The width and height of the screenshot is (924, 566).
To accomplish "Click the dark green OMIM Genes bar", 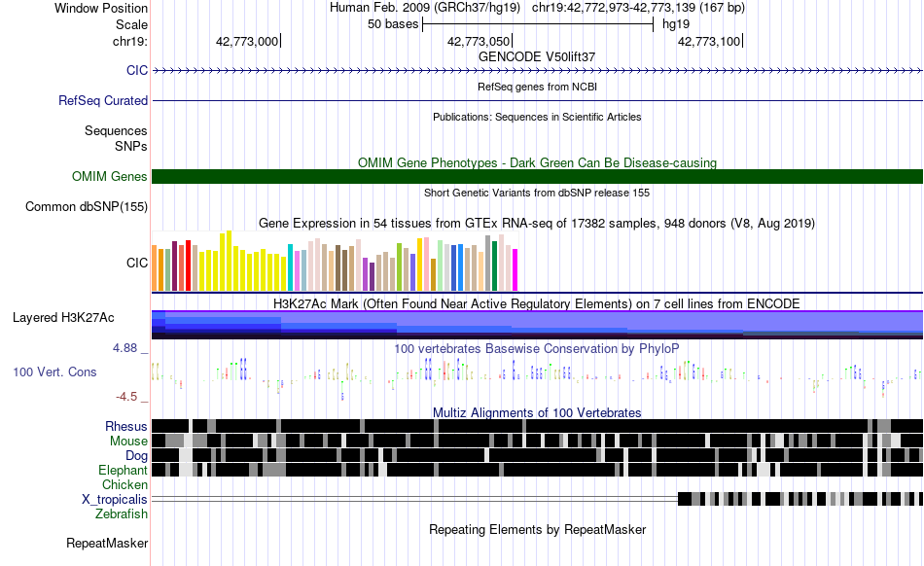I will click(x=538, y=176).
